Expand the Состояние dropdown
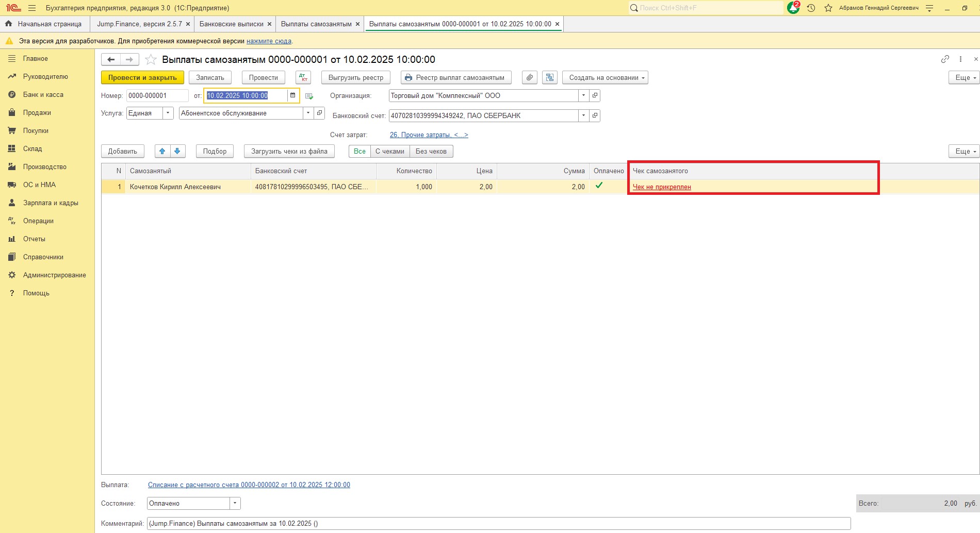The height and width of the screenshot is (533, 980). pyautogui.click(x=235, y=504)
